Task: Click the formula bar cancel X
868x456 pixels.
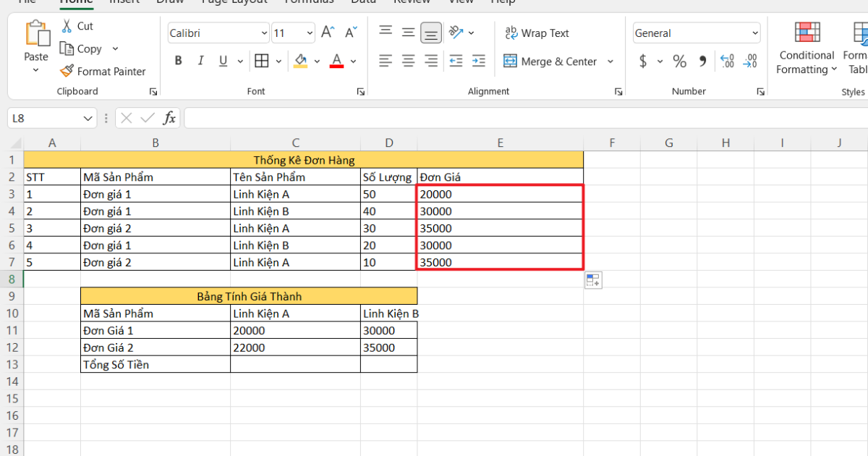Action: pos(127,118)
